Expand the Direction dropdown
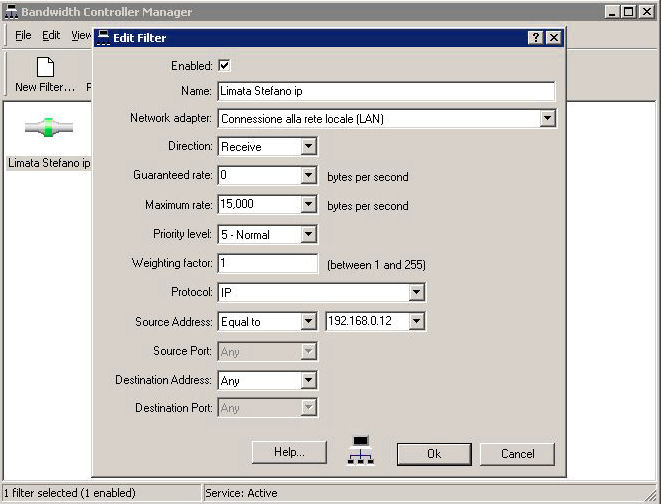The height and width of the screenshot is (504, 661). (x=308, y=147)
